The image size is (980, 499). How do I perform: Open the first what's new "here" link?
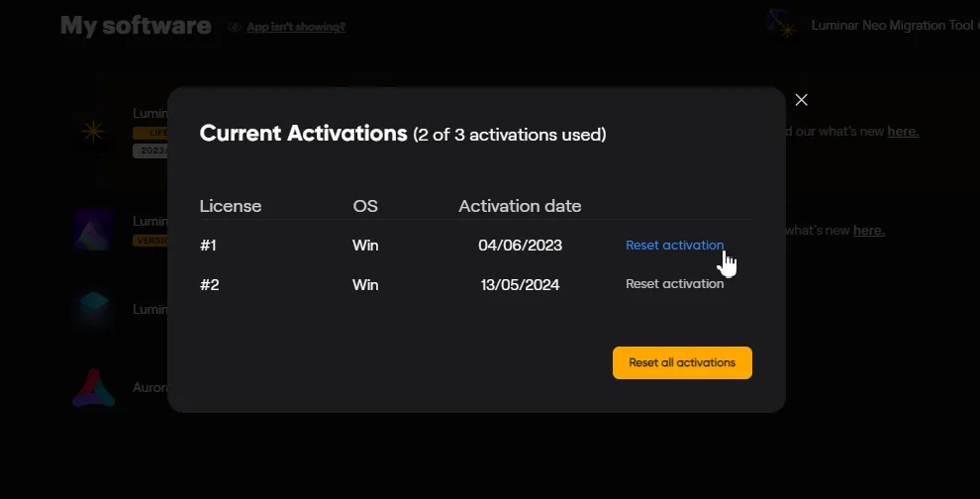click(x=903, y=131)
